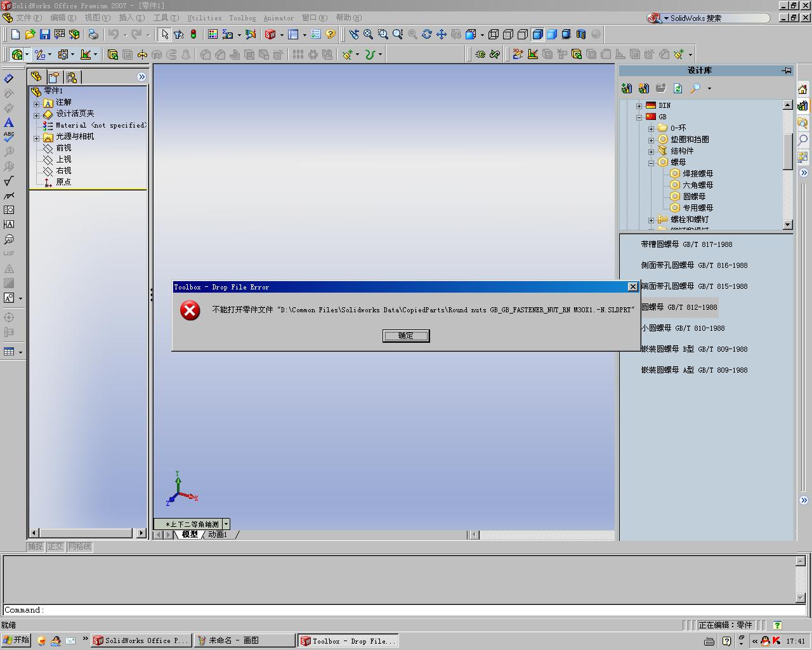Insert a Geometric Tolerance frame
The width and height of the screenshot is (812, 650).
click(x=9, y=209)
